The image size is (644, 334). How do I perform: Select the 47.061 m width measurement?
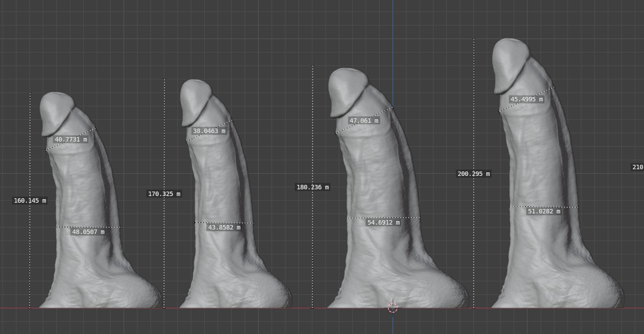coord(364,121)
